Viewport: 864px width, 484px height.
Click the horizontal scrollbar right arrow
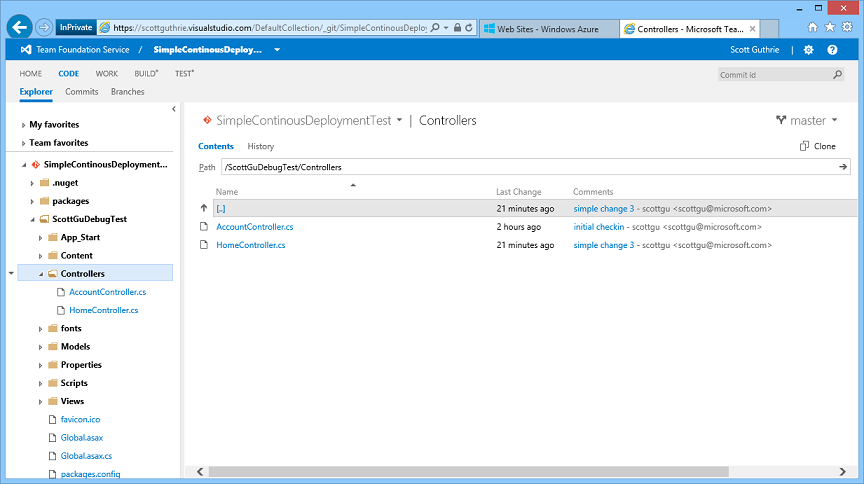(842, 471)
